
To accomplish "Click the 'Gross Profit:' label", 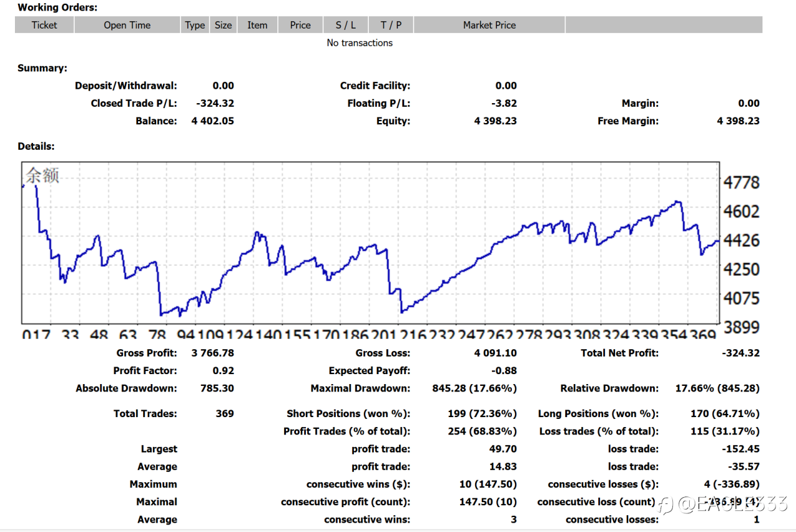I will tap(147, 353).
